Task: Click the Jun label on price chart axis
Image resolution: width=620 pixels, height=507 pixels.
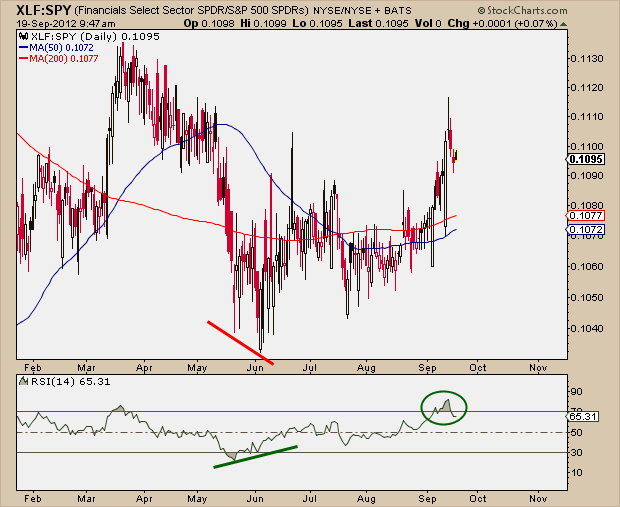Action: tap(255, 368)
